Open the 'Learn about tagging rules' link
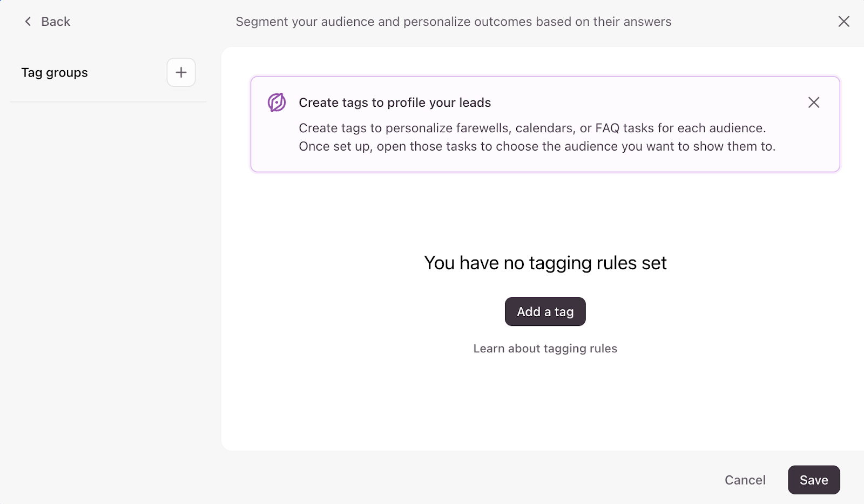This screenshot has height=504, width=864. [545, 349]
